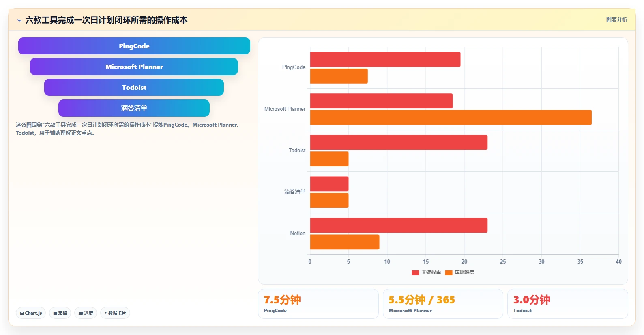Click the small icon before the header title
Image resolution: width=644 pixels, height=335 pixels.
19,20
